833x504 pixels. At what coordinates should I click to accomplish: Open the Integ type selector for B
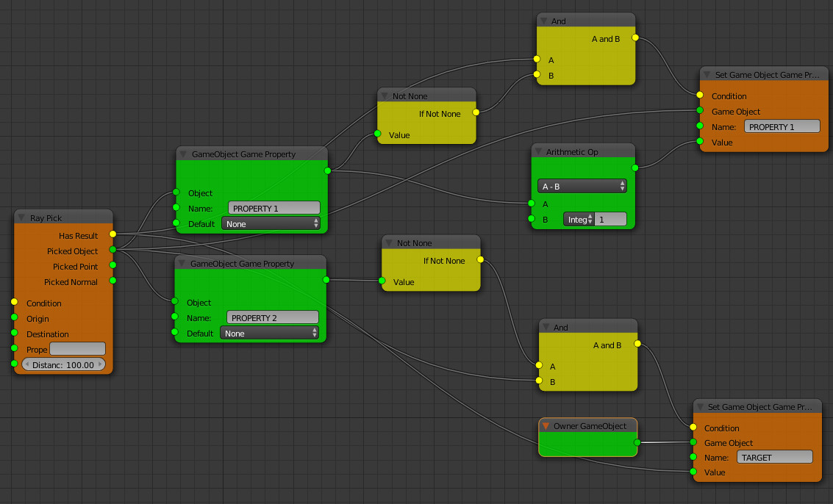coord(579,219)
